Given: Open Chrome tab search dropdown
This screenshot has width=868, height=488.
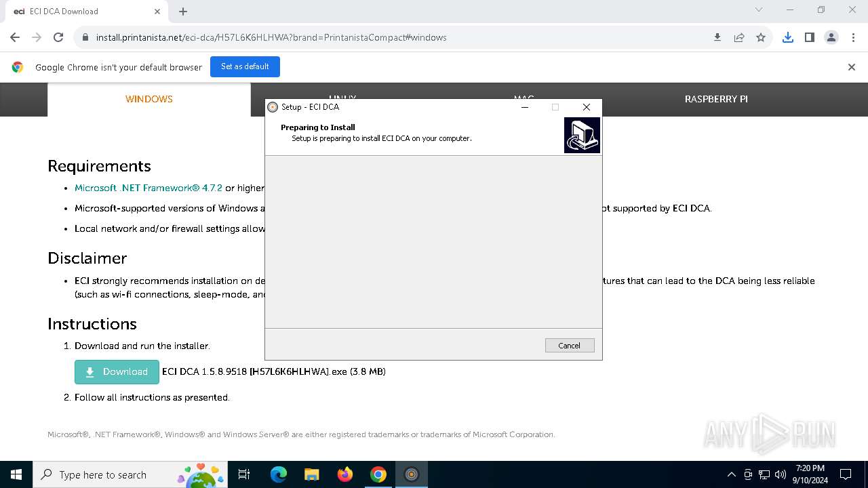Looking at the screenshot, I should point(759,9).
